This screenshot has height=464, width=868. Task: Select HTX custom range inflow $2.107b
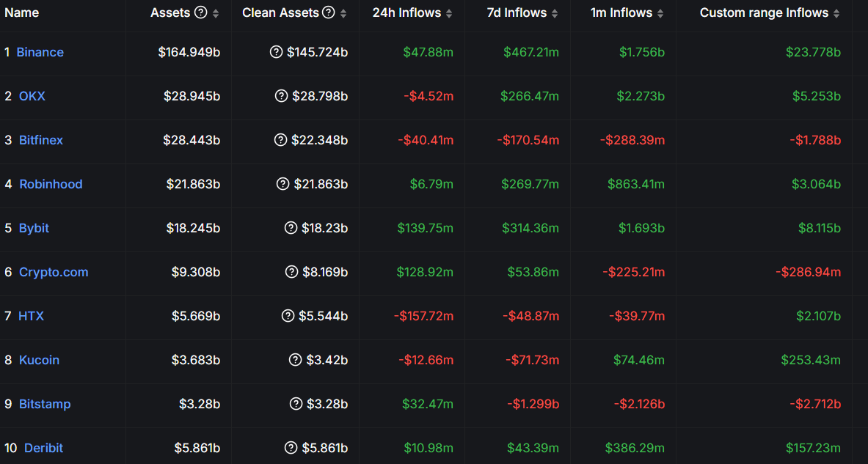(x=819, y=316)
